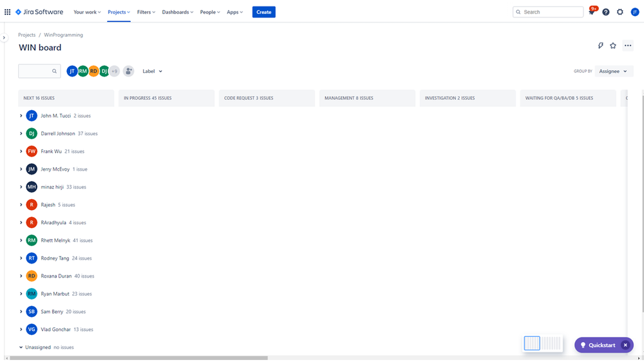Collapse the Unassigned swimlane
The image size is (644, 362).
pyautogui.click(x=21, y=347)
